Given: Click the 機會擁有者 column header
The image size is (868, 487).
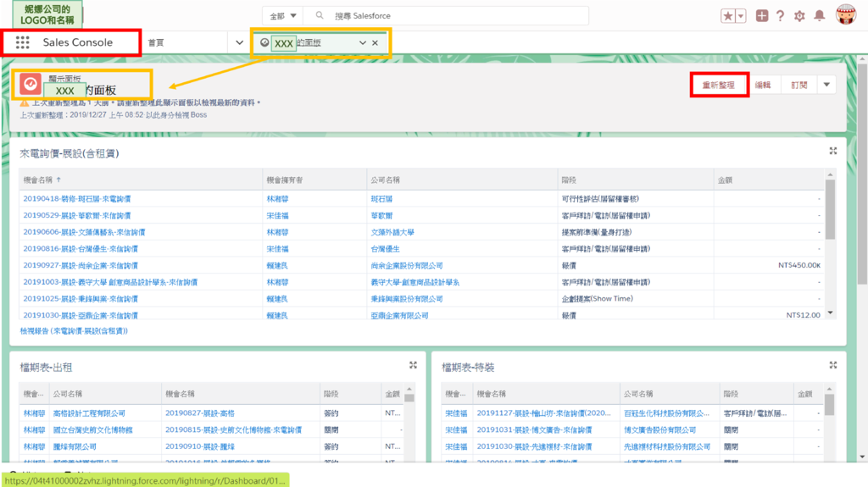Looking at the screenshot, I should click(x=285, y=180).
